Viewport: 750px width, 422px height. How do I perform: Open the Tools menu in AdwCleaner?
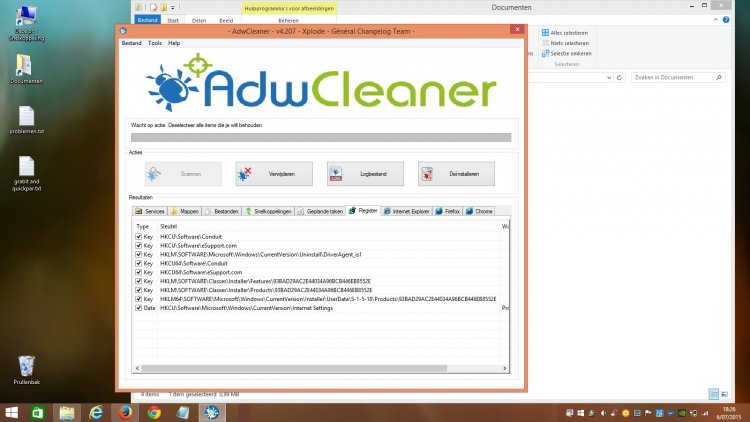[x=155, y=43]
